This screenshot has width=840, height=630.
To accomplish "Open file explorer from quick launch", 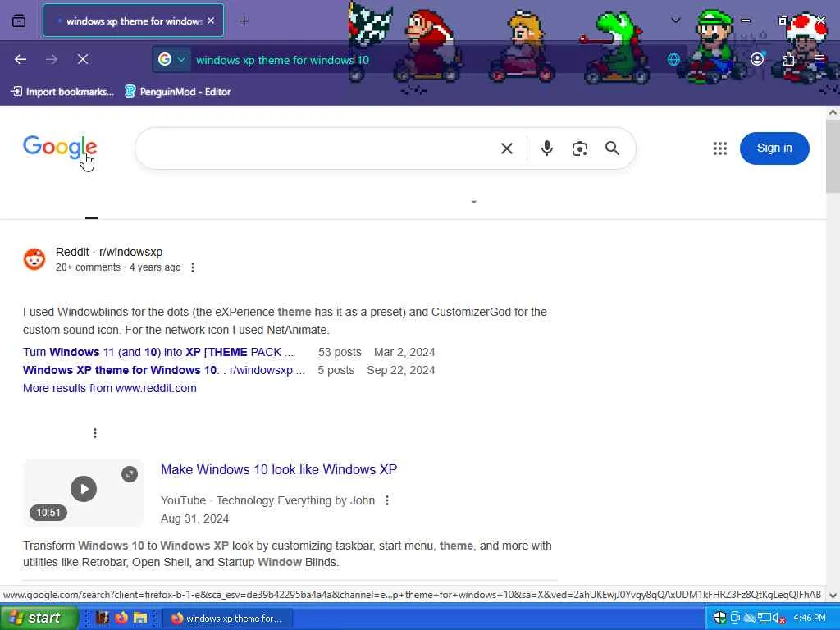I will 139,619.
